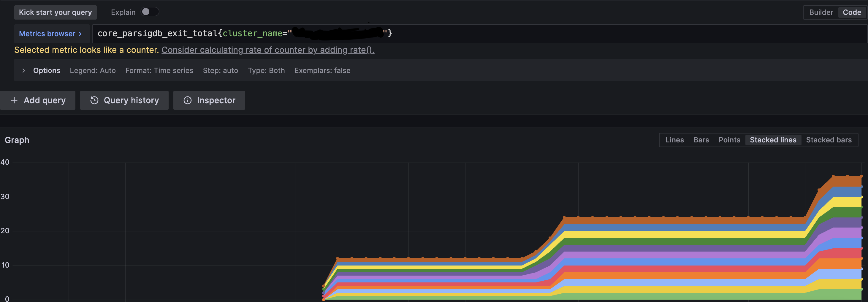Select Lines graph style
Viewport: 868px width, 302px height.
[x=674, y=140]
